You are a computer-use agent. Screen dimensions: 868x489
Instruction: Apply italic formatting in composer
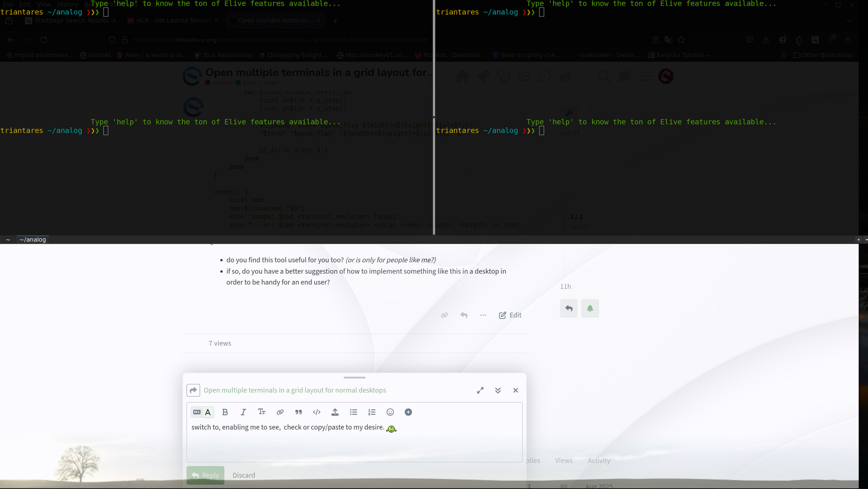(x=243, y=412)
